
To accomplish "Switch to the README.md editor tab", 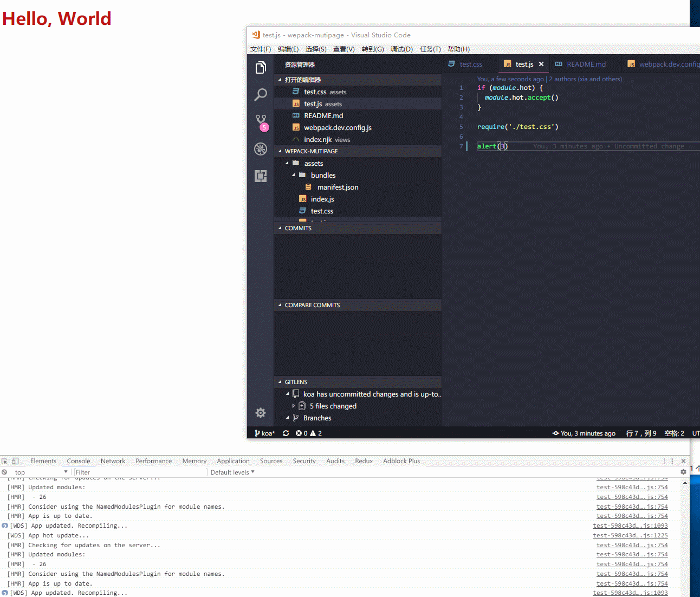I will pyautogui.click(x=585, y=64).
